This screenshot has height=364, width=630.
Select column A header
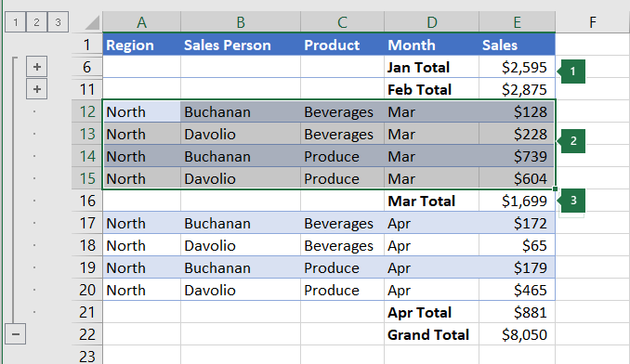click(141, 22)
